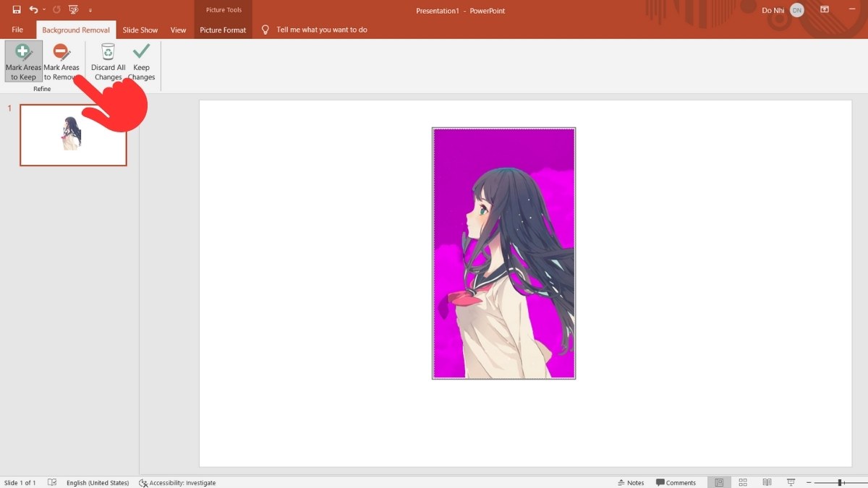Open the spell check status icon
The height and width of the screenshot is (488, 868).
(52, 482)
